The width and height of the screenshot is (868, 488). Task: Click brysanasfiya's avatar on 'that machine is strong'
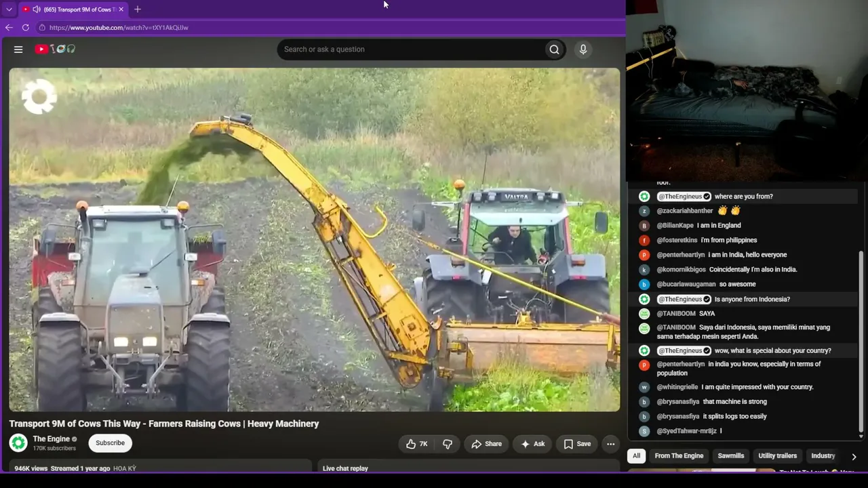click(x=644, y=402)
